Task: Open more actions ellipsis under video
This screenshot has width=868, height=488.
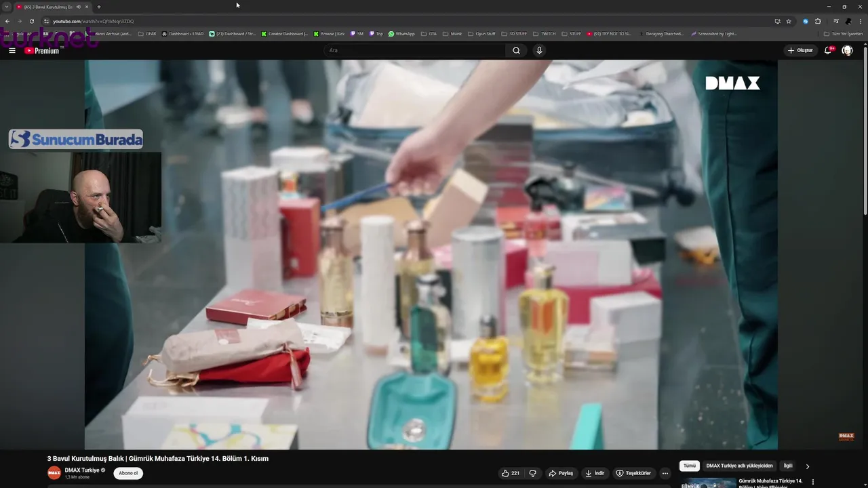Action: tap(665, 473)
